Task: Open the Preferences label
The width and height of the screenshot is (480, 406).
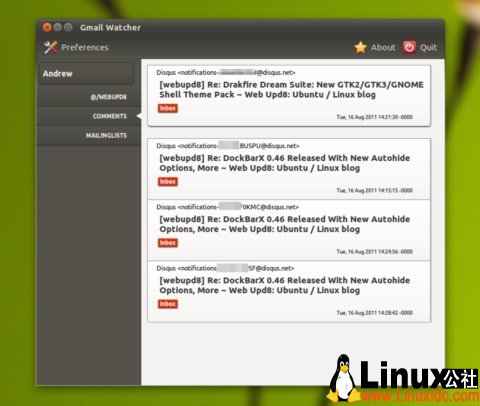Action: pyautogui.click(x=85, y=47)
